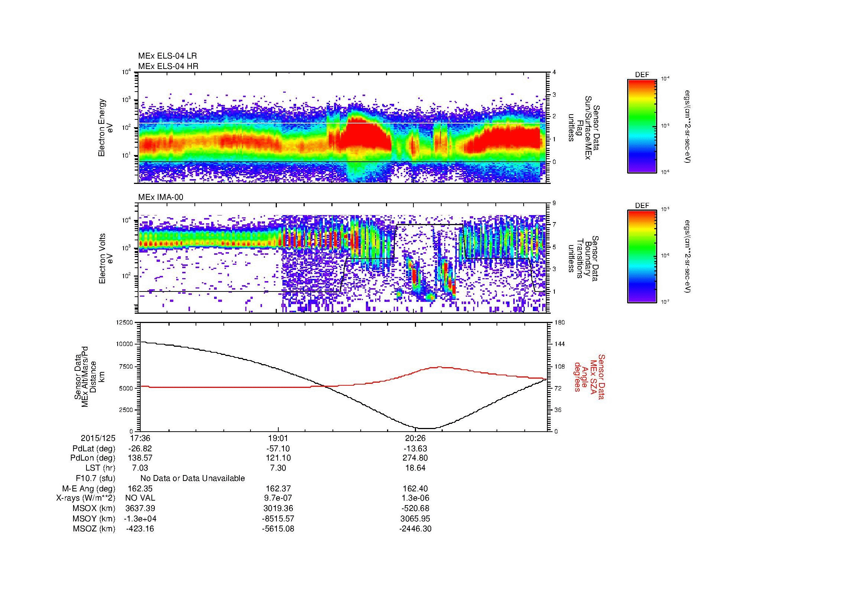868x613 pixels.
Task: Click PdLon value '138.57'
Action: coord(140,458)
